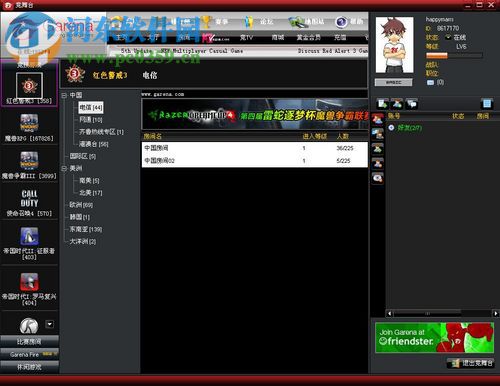Select 南美 [5] region
Screen dimensions: 500x386
coord(89,180)
